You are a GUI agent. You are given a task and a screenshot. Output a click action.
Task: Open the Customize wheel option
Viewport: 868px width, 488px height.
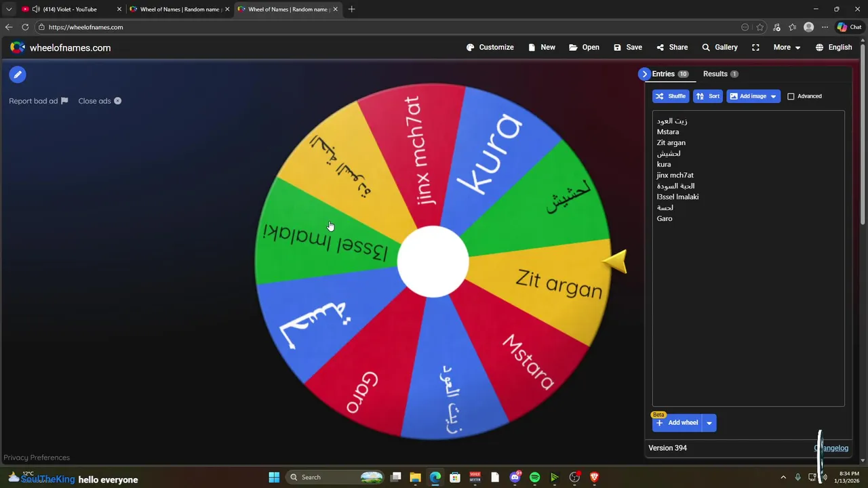pos(490,47)
